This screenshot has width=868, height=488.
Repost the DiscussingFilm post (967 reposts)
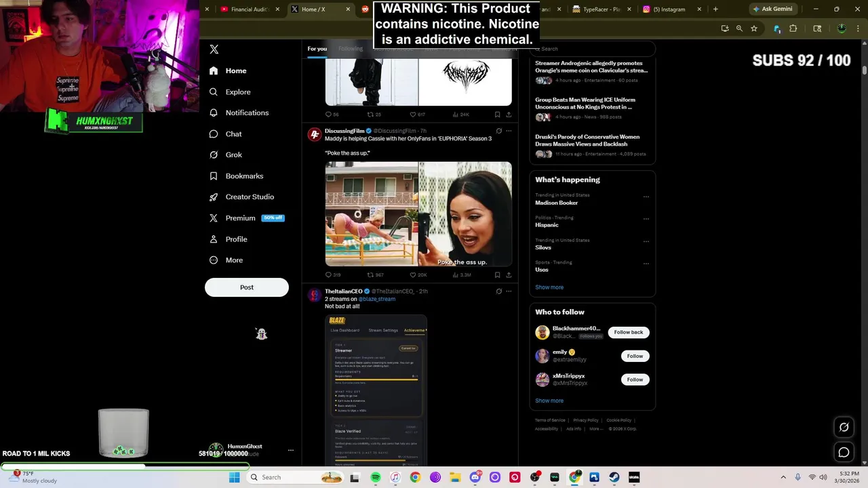375,274
